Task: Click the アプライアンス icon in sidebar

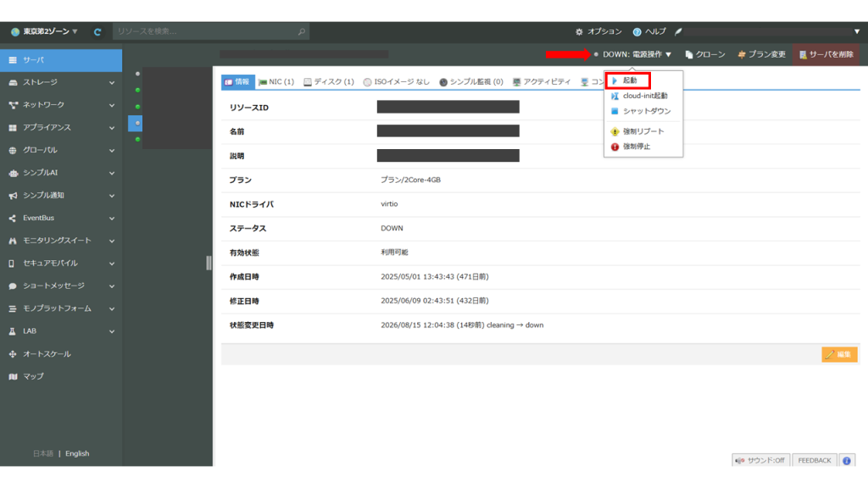Action: [13, 128]
